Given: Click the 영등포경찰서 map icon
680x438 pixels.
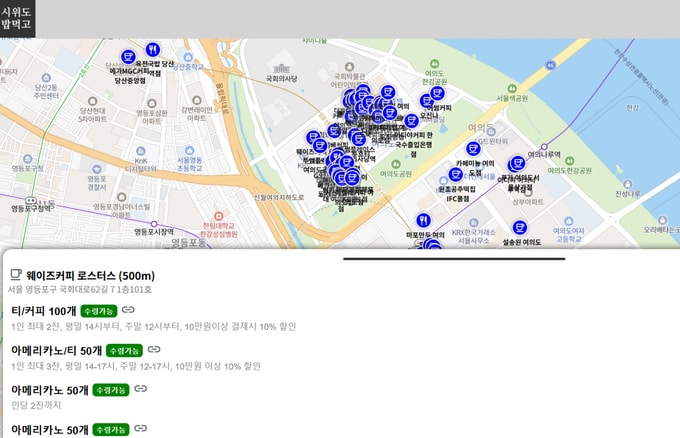Looking at the screenshot, I should (97, 169).
